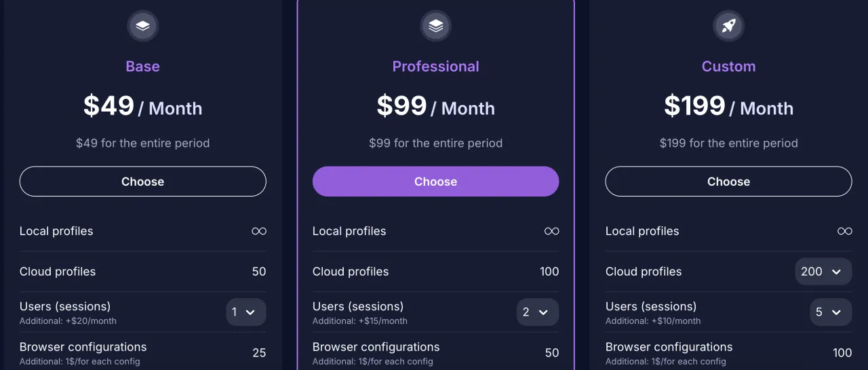Click the Base plan title
Viewport: 868px width, 370px height.
[142, 66]
